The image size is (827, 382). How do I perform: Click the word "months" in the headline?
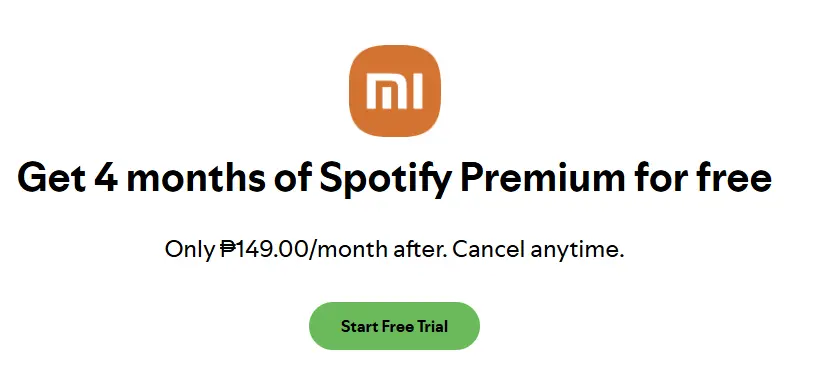coord(196,178)
